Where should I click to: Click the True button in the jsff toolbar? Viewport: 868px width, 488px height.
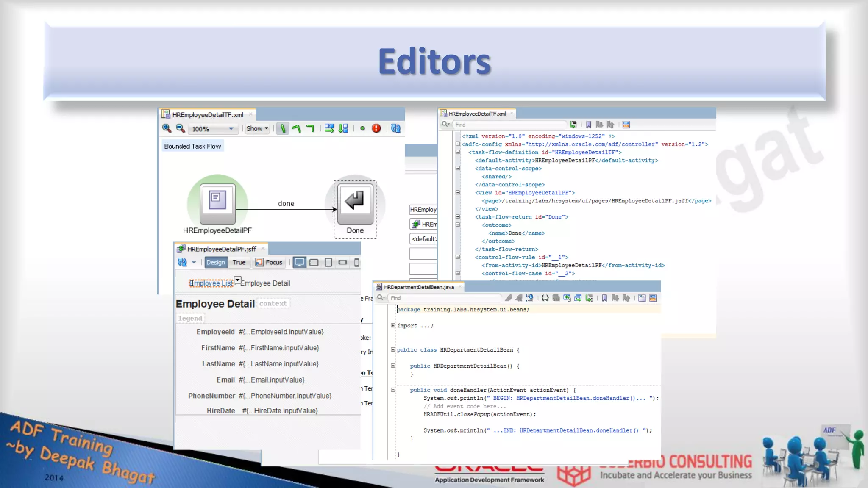pyautogui.click(x=239, y=262)
